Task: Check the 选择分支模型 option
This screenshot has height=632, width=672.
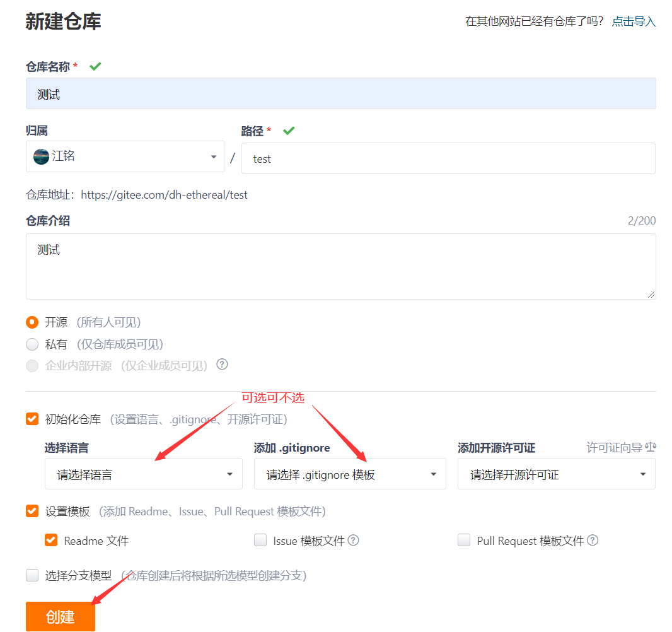Action: [32, 575]
